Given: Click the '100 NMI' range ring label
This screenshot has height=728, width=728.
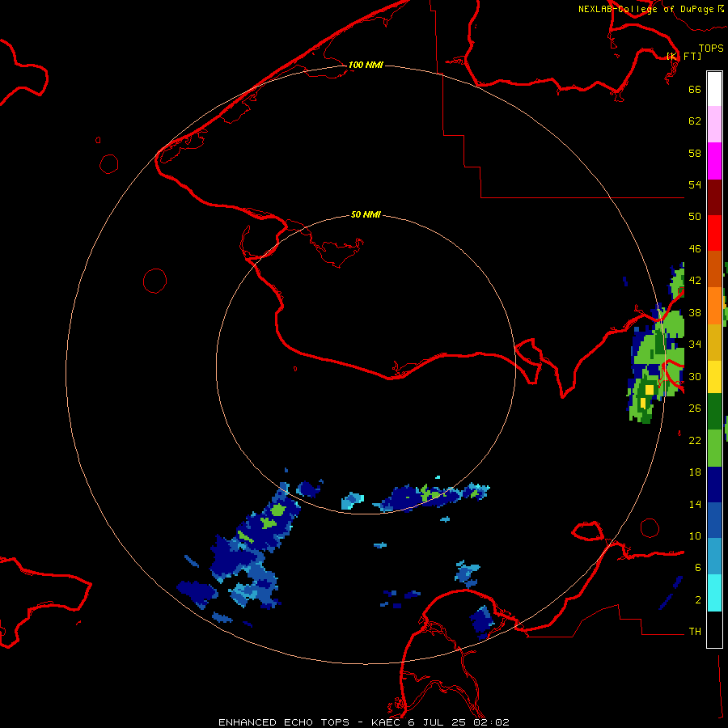Looking at the screenshot, I should point(366,65).
